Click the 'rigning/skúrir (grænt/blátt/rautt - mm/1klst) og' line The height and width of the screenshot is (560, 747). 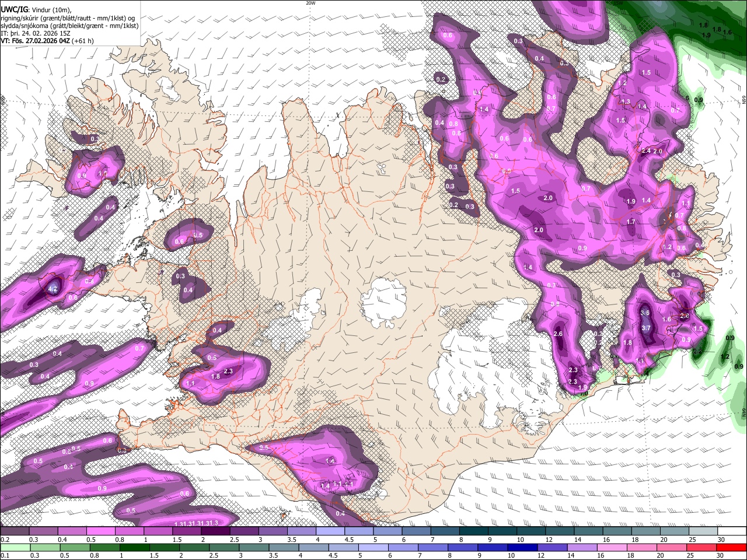pos(68,17)
